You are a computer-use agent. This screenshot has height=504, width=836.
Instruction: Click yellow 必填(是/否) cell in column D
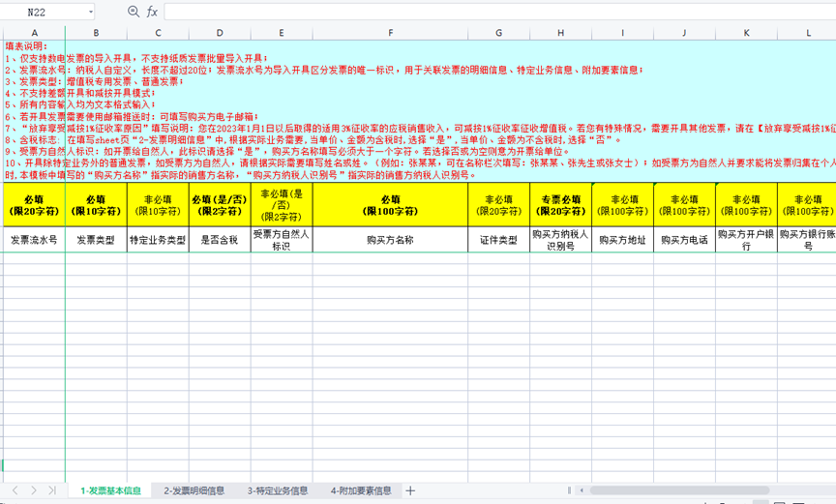[220, 205]
